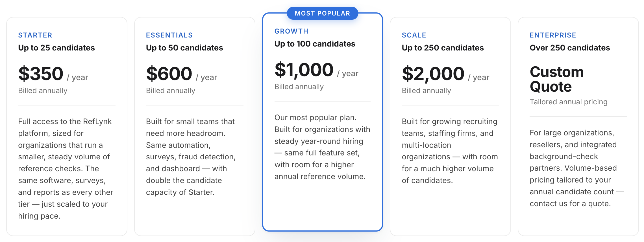Select the Scale plan heading
Screen dimensions: 644x242
(x=414, y=35)
